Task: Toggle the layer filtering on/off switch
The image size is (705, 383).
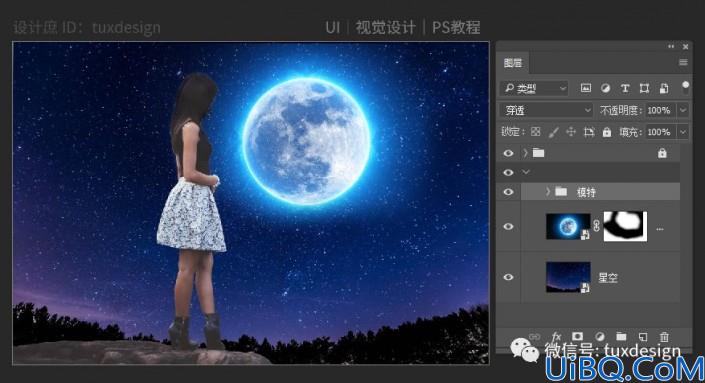Action: click(x=685, y=87)
